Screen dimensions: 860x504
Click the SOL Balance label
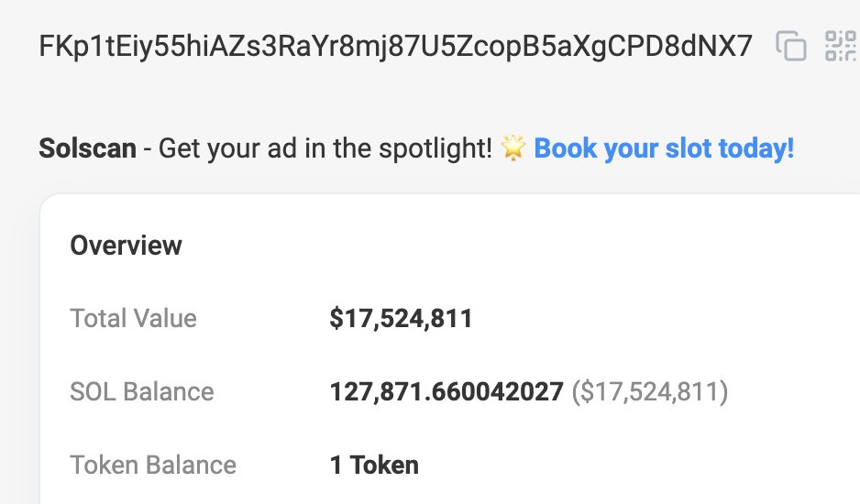[x=141, y=392]
